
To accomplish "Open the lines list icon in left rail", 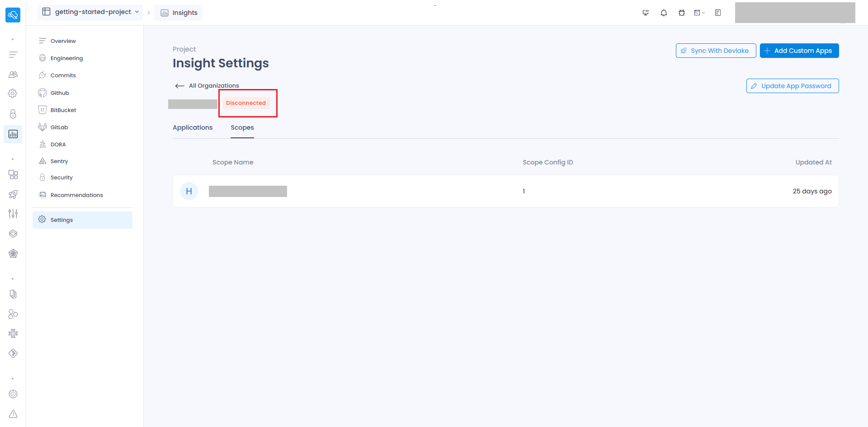I will [13, 55].
